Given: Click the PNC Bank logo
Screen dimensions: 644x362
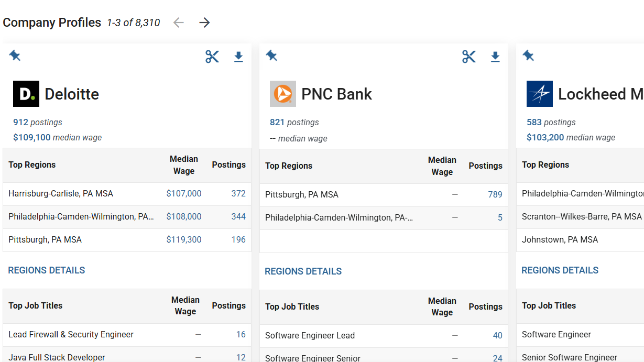Looking at the screenshot, I should 283,94.
